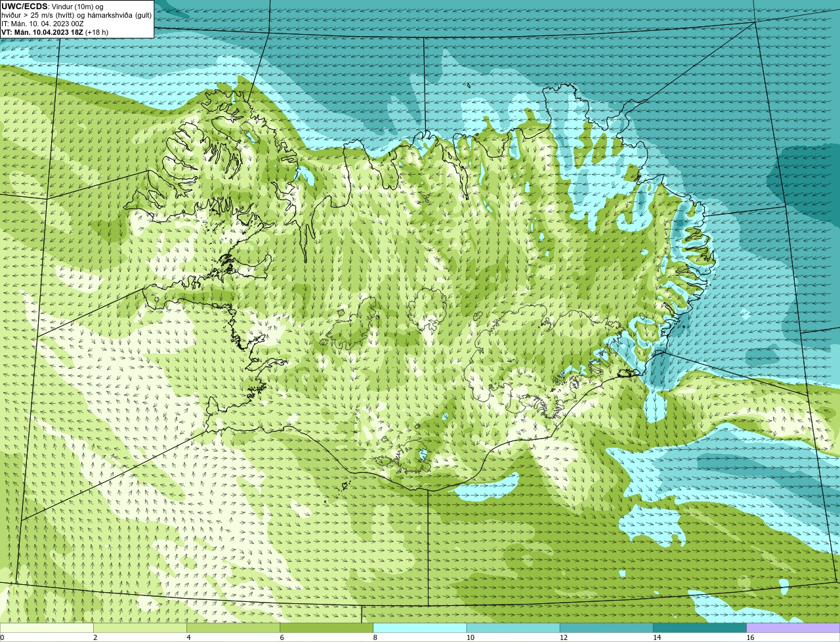This screenshot has height=642, width=840.
Task: Click the scale label '10'
Action: [470, 637]
